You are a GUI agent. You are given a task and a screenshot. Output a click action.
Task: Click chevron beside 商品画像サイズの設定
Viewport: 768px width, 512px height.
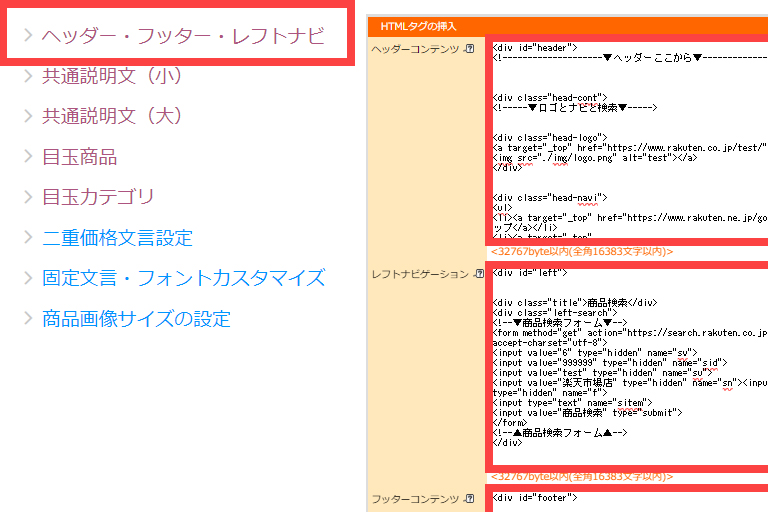pyautogui.click(x=28, y=318)
